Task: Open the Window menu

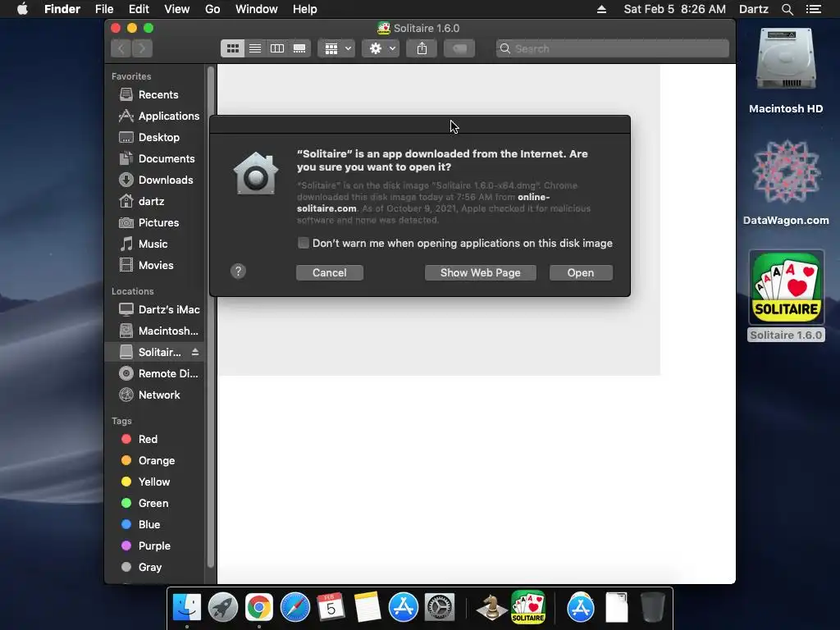Action: (257, 9)
